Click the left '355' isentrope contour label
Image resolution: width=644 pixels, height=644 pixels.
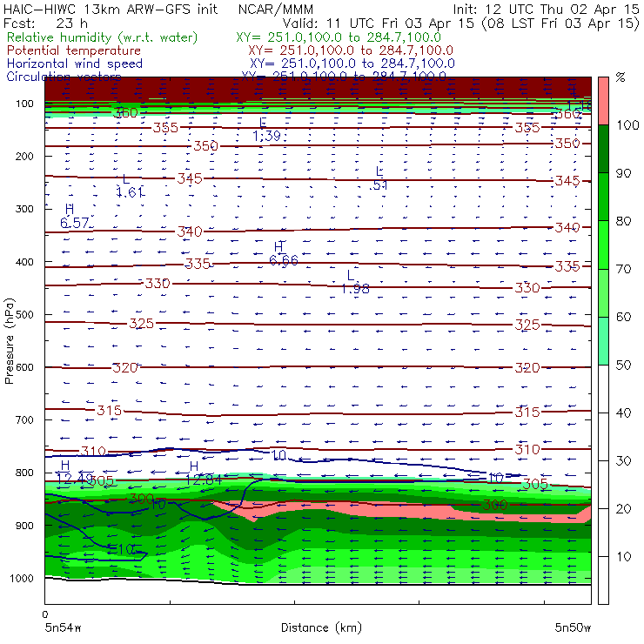click(165, 128)
